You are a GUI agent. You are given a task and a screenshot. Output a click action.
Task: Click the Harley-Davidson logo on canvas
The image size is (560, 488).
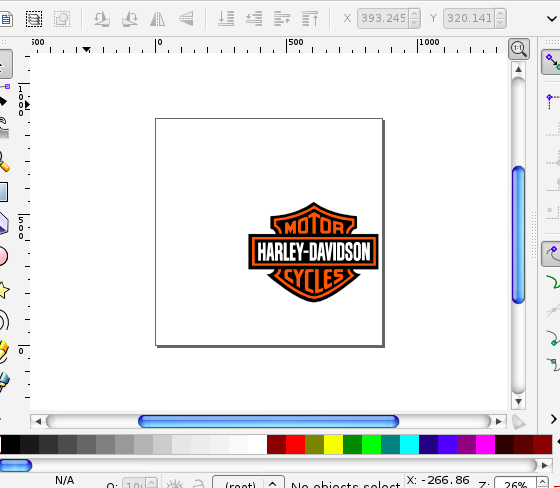313,252
